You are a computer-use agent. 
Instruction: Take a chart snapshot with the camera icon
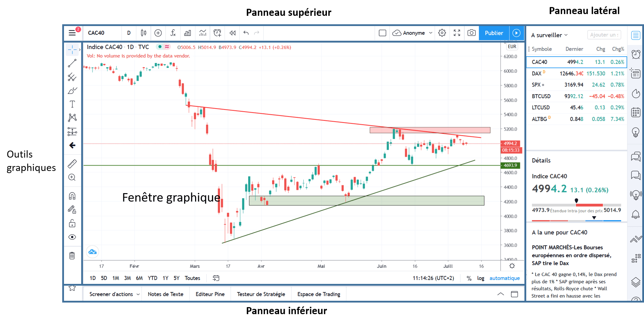471,33
